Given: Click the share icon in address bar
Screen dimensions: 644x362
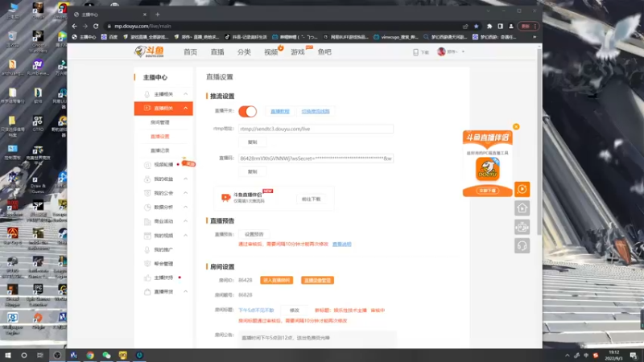Looking at the screenshot, I should [465, 27].
